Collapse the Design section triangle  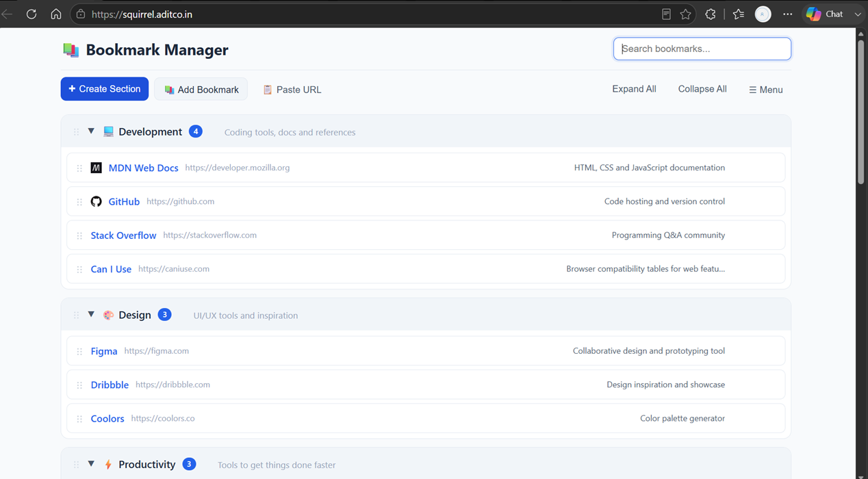91,315
